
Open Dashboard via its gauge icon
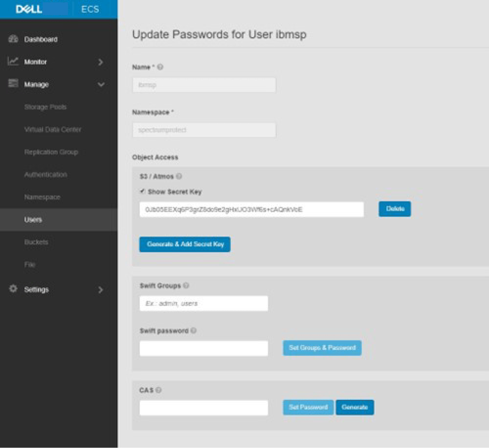coord(13,38)
